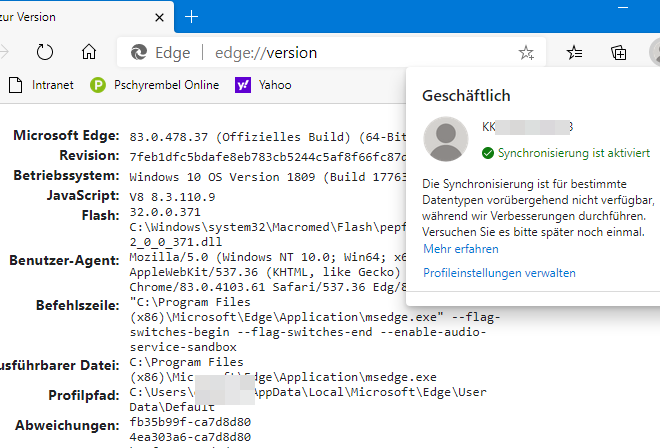The image size is (660, 448).
Task: Click the Edge logo in address bar
Action: point(139,53)
